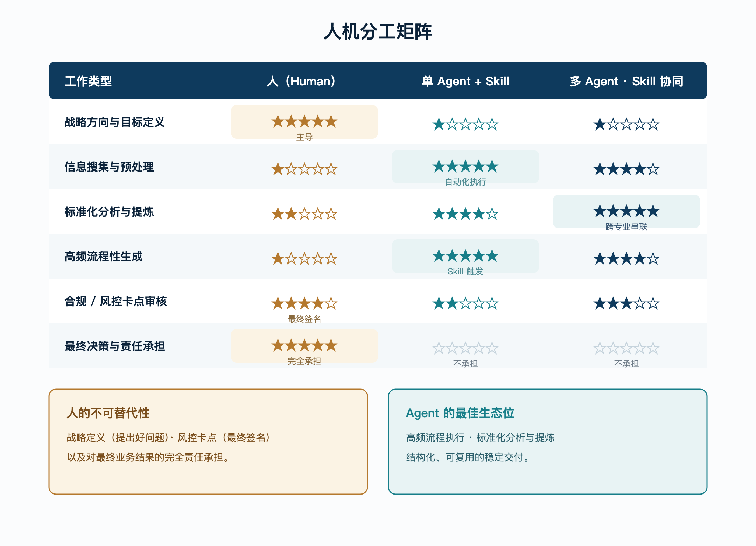The width and height of the screenshot is (756, 546).
Task: Click the 信息搜集与预处理 row label
Action: (x=109, y=167)
